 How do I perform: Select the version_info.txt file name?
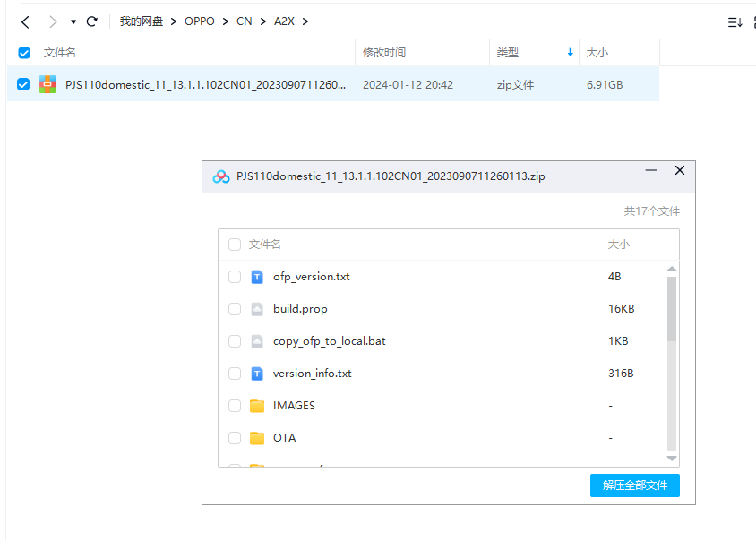click(312, 374)
